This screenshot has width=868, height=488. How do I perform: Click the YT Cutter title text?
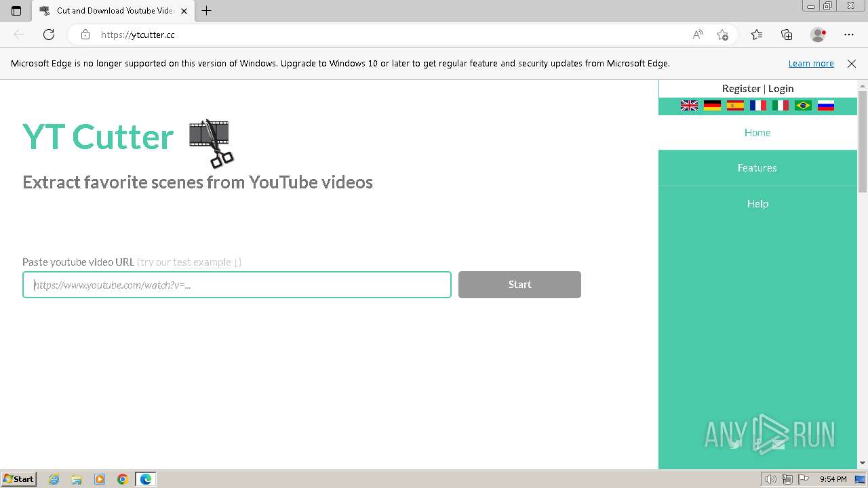click(98, 137)
